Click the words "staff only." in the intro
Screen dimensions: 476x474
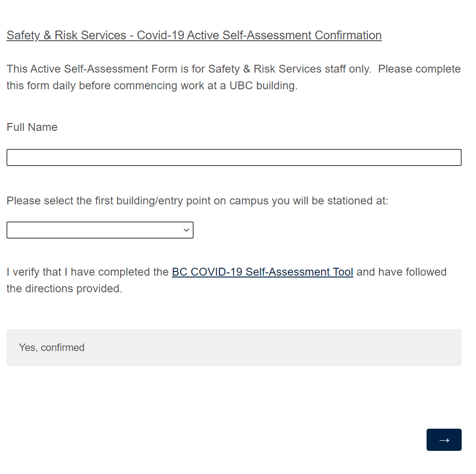(x=348, y=69)
